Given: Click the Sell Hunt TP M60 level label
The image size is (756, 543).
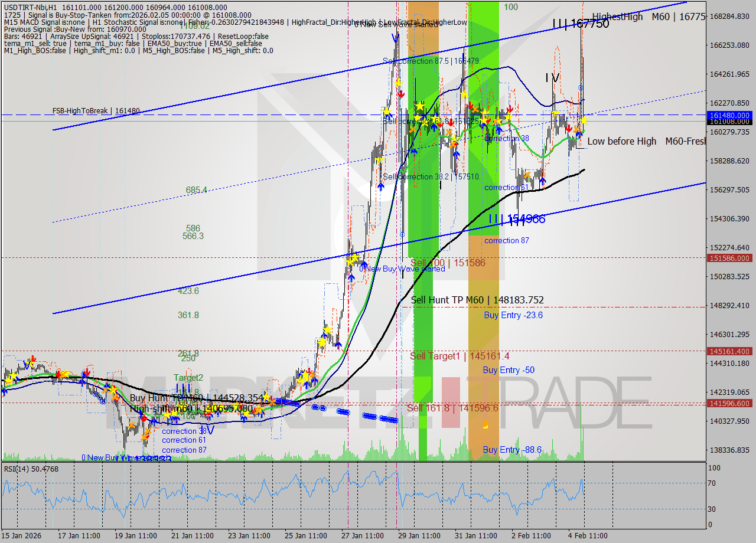Looking at the screenshot, I should tap(475, 300).
